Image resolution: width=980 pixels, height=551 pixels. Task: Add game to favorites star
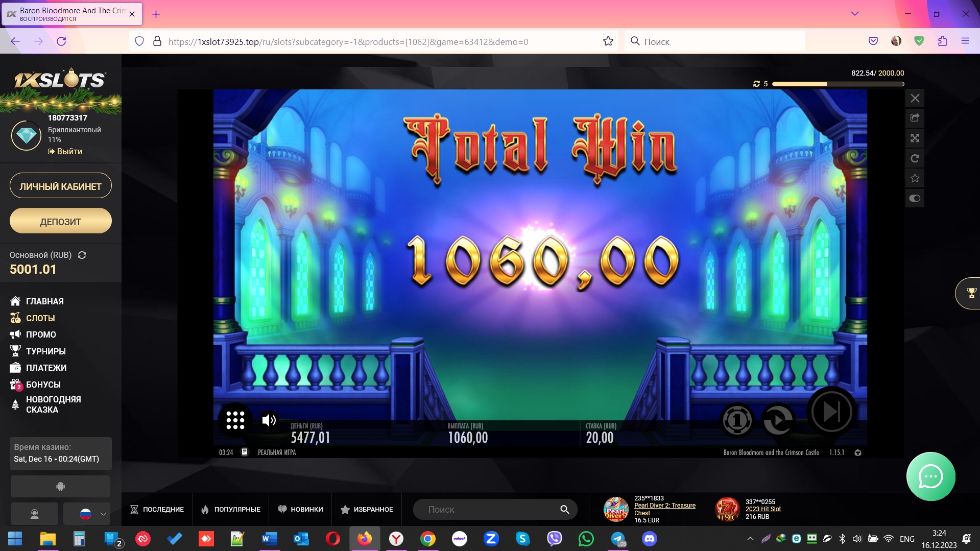pos(915,178)
